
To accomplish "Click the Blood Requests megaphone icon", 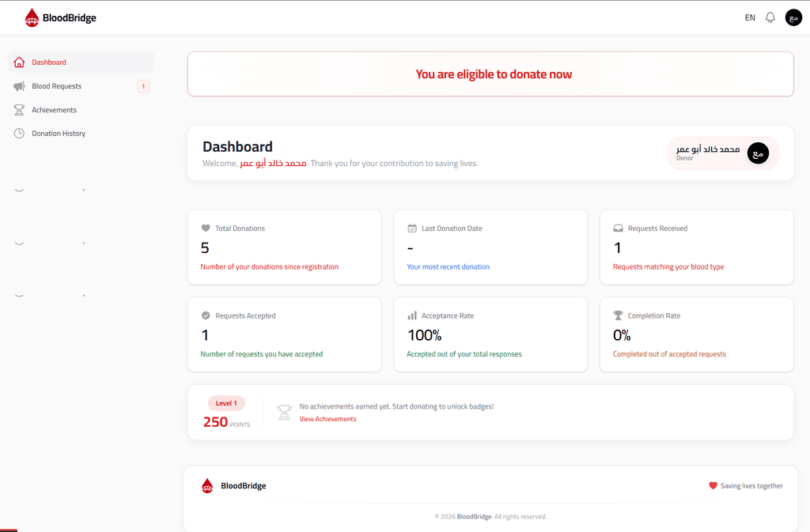I will [19, 86].
